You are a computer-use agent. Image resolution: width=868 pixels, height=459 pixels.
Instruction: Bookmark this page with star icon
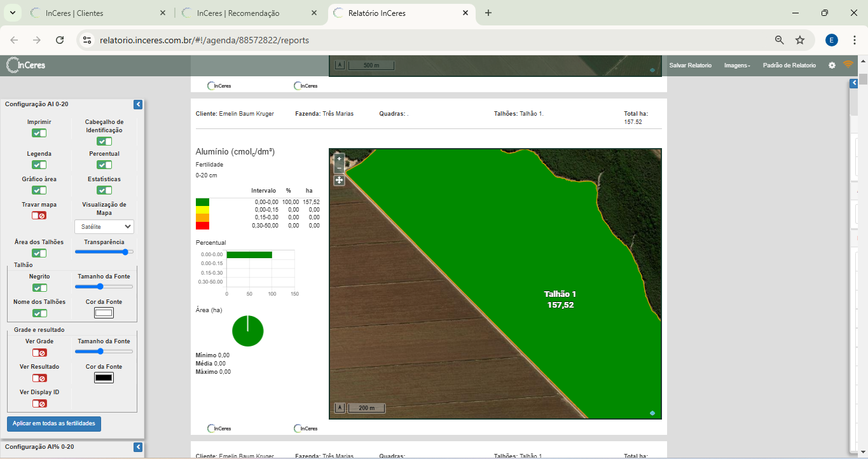point(800,40)
